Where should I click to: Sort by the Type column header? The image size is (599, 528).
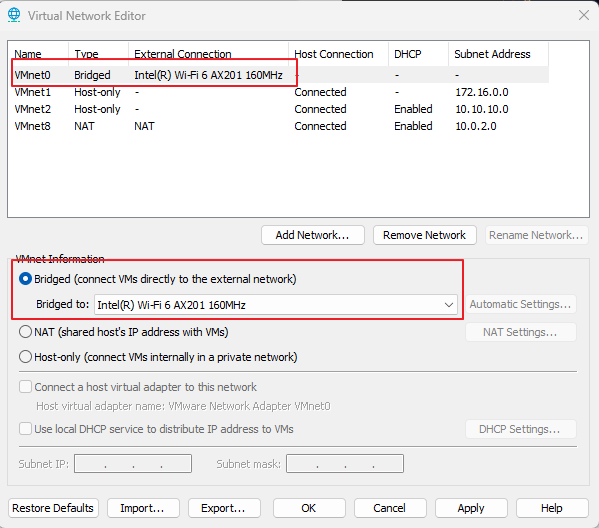(x=99, y=54)
